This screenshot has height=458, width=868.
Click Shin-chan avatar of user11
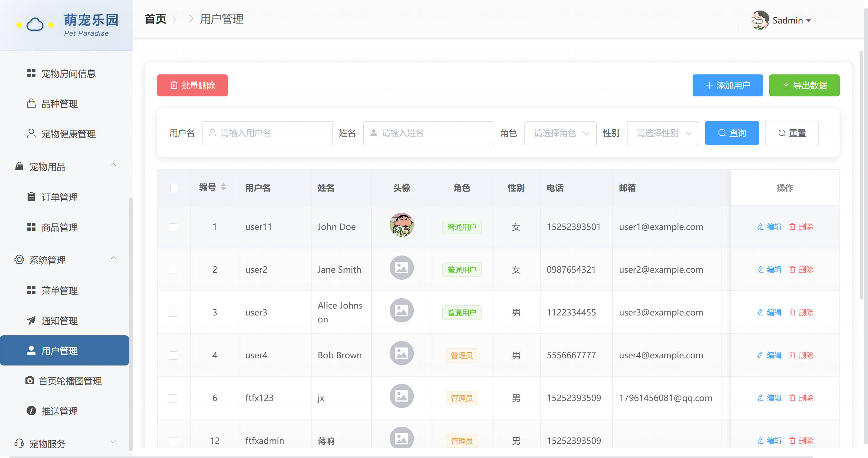pos(401,225)
